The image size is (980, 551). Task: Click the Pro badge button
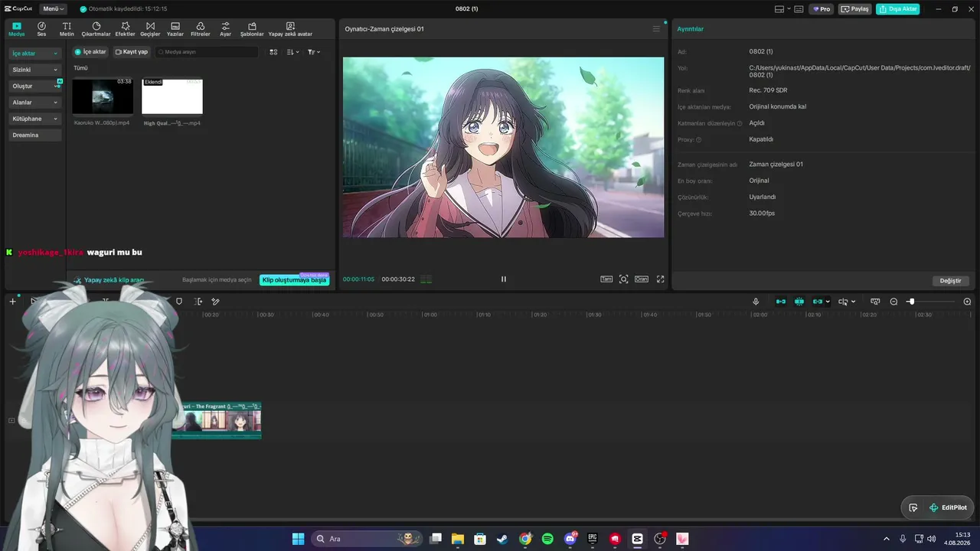pos(822,9)
